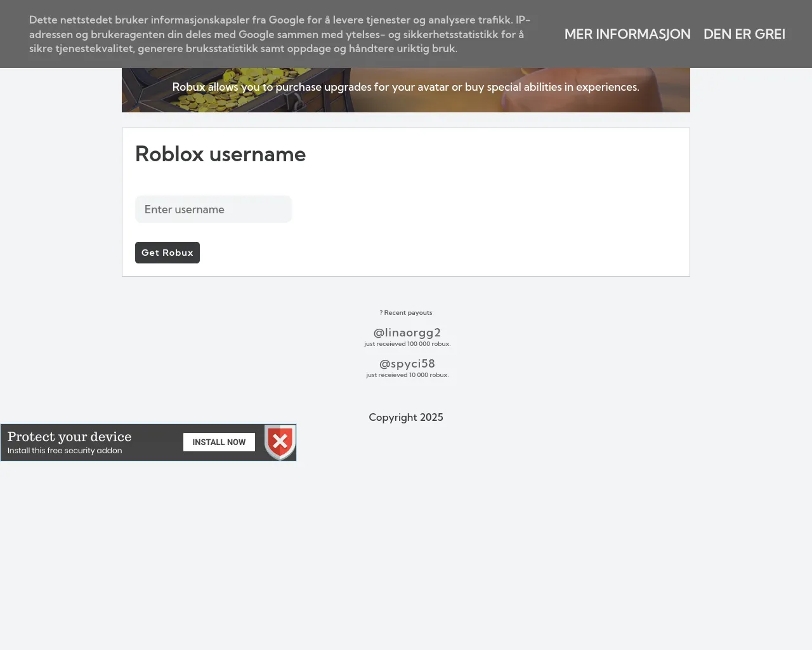Click the MER INFORMASJON link
This screenshot has width=812, height=650.
tap(627, 34)
